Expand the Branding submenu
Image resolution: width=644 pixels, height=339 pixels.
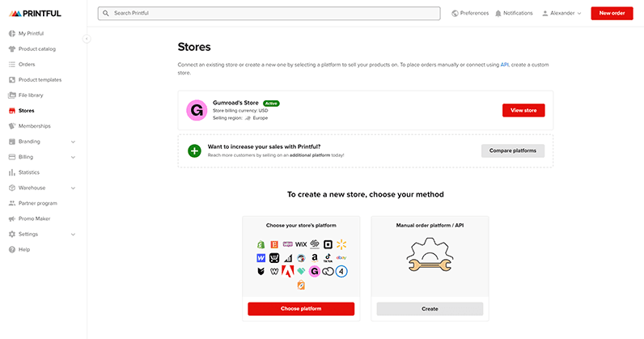pos(73,142)
